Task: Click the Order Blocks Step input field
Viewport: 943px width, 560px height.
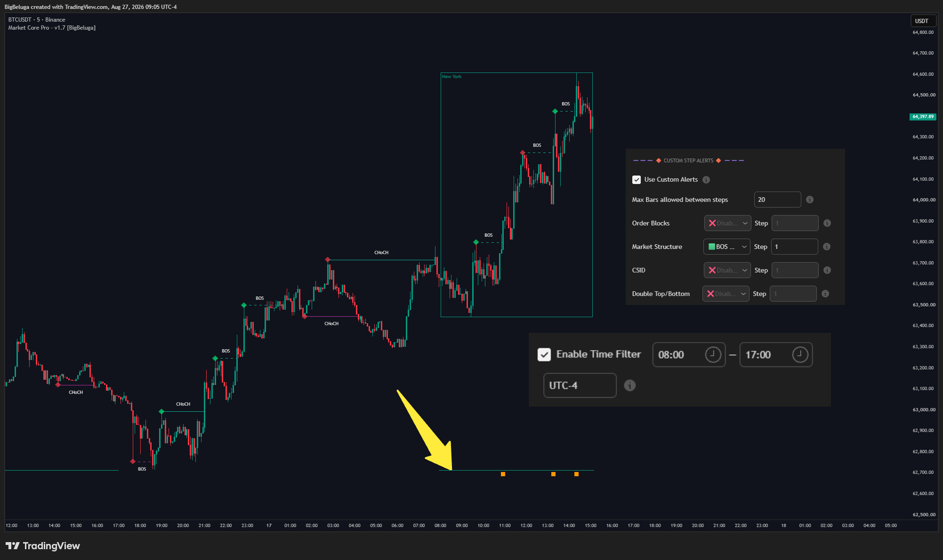Action: point(795,223)
